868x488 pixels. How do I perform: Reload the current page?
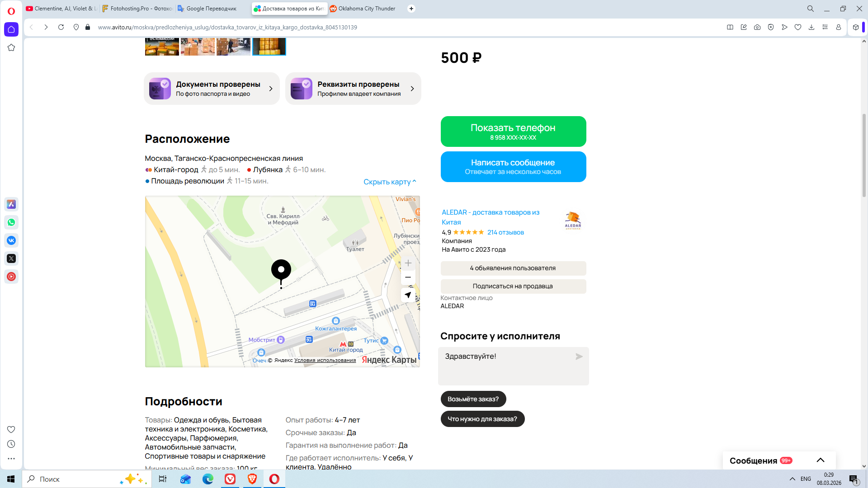click(x=61, y=27)
